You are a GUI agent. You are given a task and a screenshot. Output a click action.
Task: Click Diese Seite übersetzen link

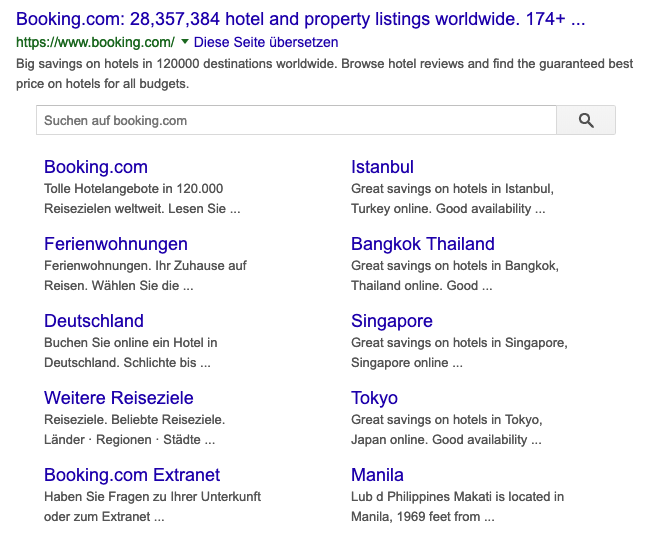[x=266, y=42]
